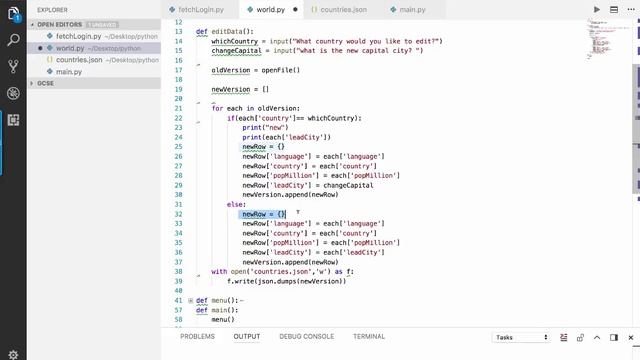Open the Manage settings gear
Viewport: 640px width, 360px height.
point(13,355)
